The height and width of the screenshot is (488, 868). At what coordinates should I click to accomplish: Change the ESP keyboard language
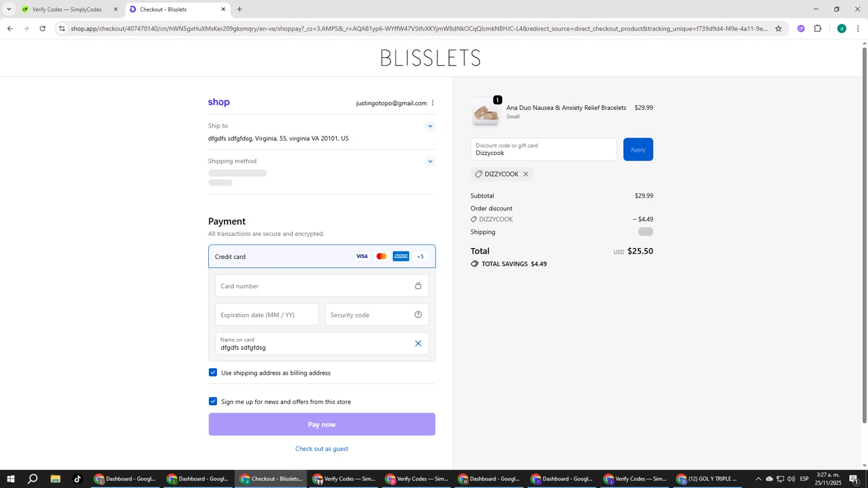[x=804, y=479]
